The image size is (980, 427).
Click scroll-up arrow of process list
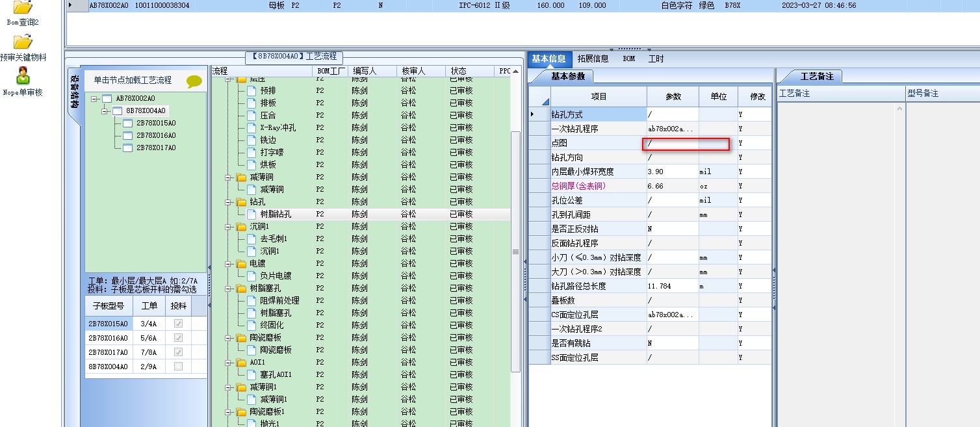coord(516,71)
